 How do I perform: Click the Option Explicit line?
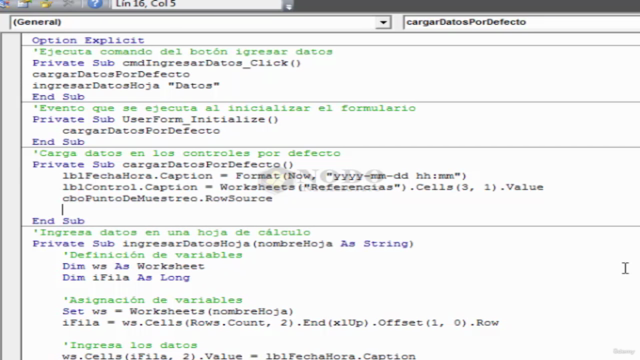[88, 40]
